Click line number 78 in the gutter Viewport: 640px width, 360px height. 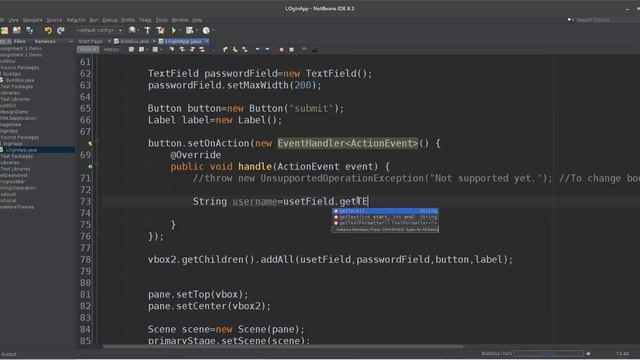click(x=85, y=260)
